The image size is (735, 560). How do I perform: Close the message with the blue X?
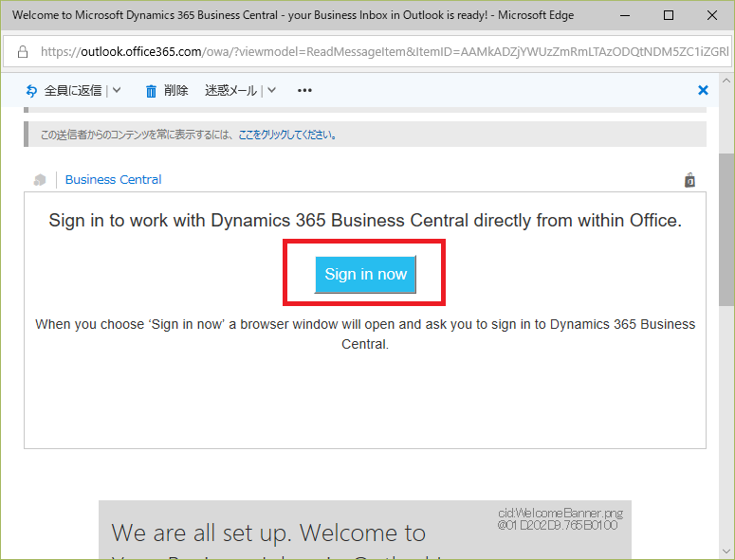coord(703,90)
